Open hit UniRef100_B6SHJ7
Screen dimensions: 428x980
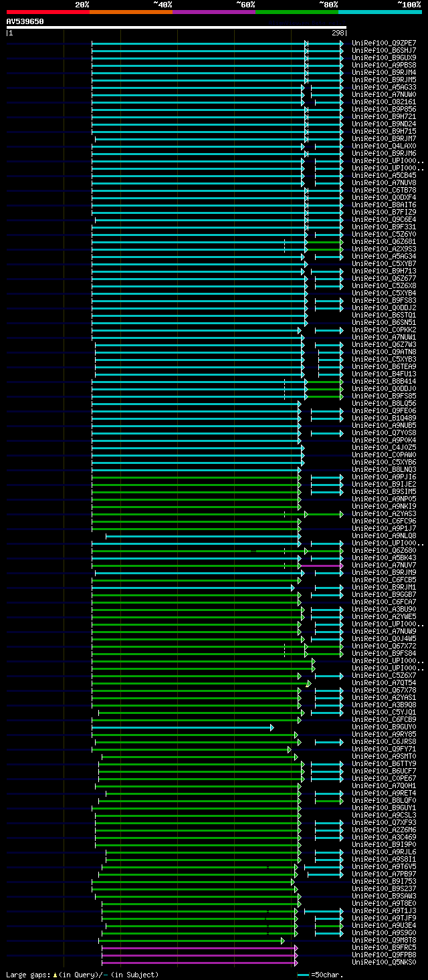tap(384, 50)
